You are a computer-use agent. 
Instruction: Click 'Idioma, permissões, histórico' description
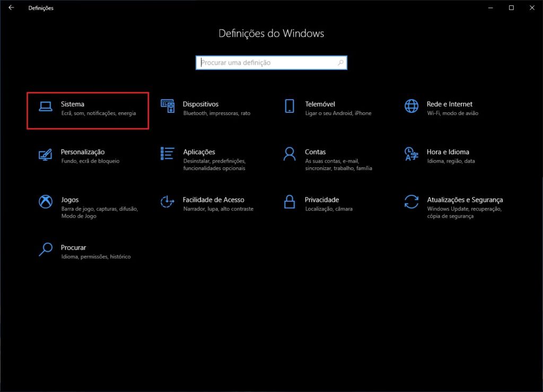point(96,257)
